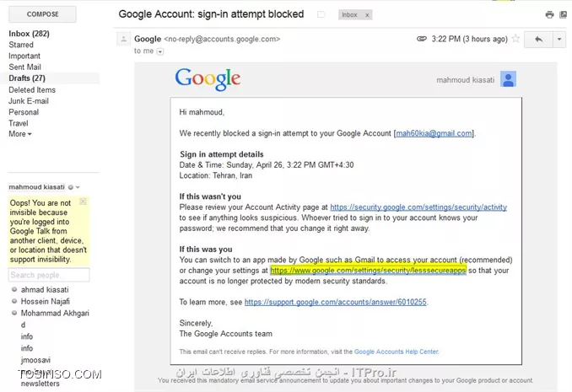Show details arrow next to 'to me'
Viewport: 572px width, 392px height.
(159, 51)
